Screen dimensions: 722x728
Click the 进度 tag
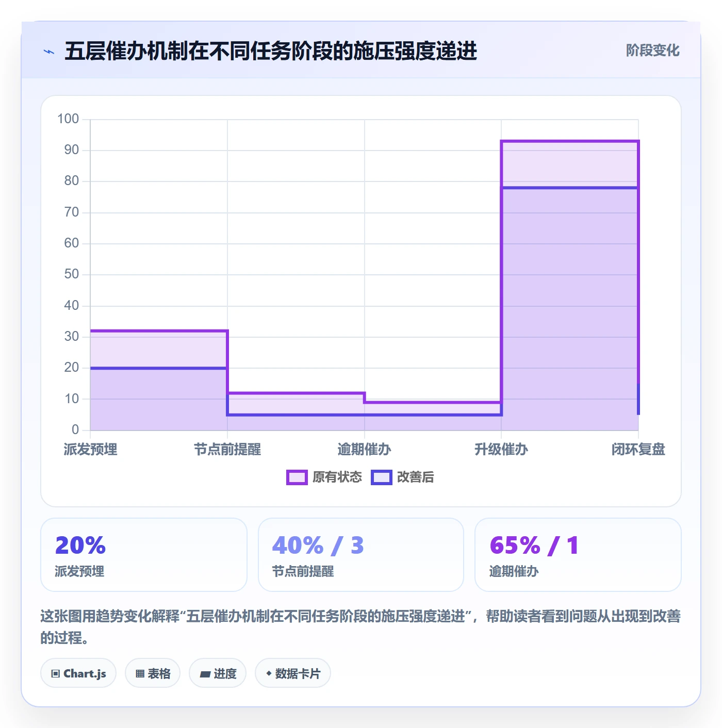tap(218, 673)
